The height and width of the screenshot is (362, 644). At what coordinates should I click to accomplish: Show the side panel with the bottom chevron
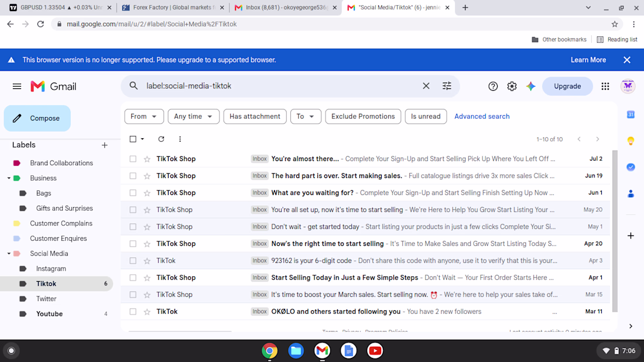tap(631, 326)
